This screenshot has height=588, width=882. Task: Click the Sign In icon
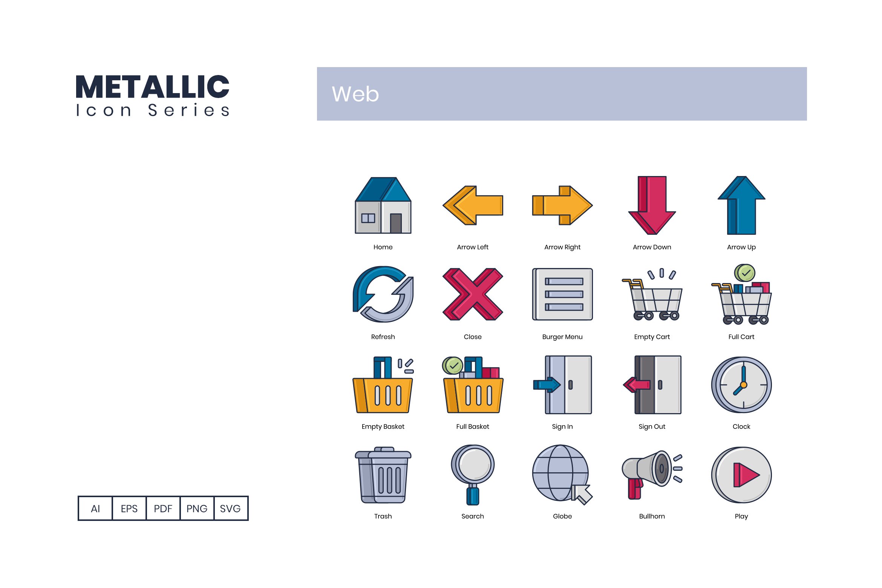click(562, 387)
